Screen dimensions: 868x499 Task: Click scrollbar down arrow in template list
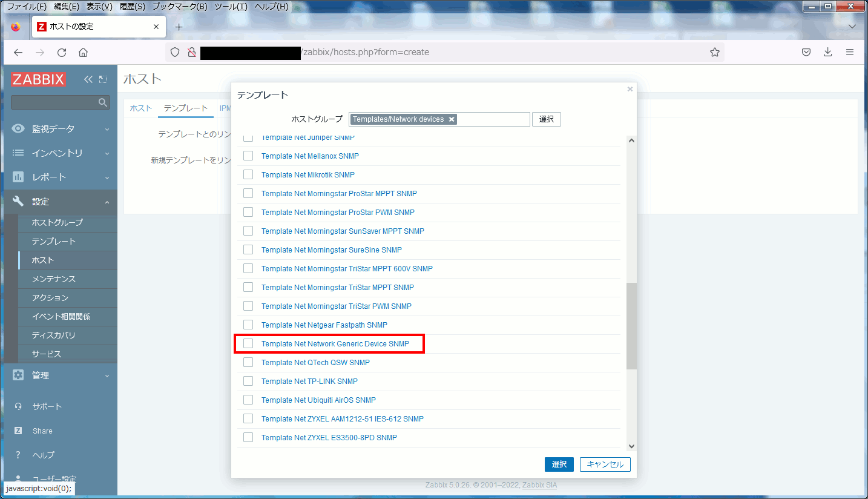[631, 446]
